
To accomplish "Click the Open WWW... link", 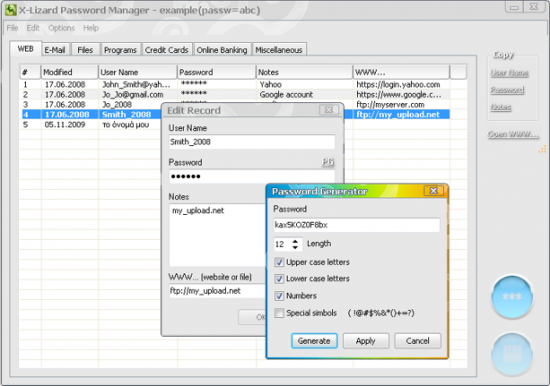I will click(x=513, y=134).
